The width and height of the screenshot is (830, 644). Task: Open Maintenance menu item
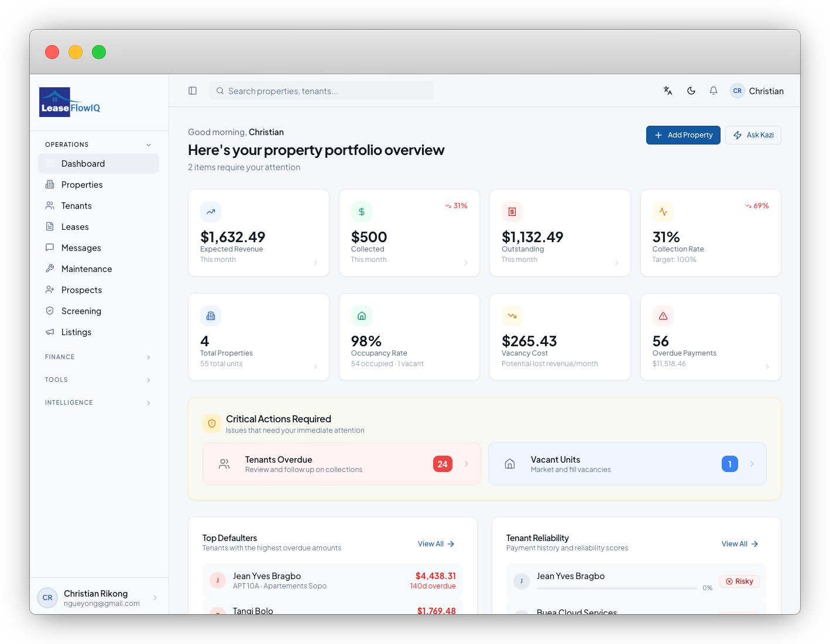98,269
